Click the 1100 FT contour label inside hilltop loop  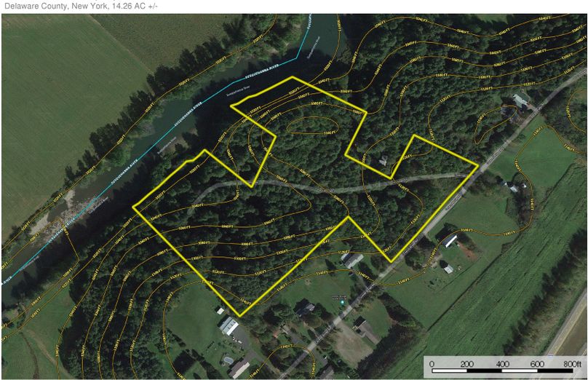330,132
